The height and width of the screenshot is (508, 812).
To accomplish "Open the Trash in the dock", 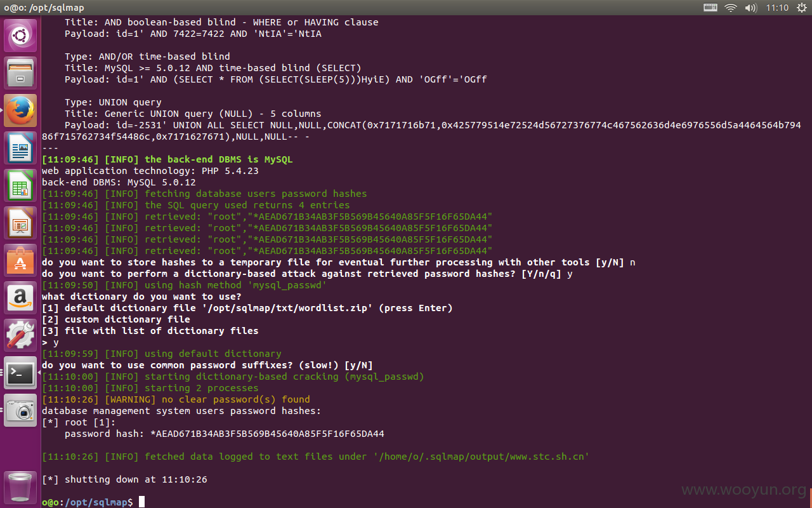I will 20,487.
